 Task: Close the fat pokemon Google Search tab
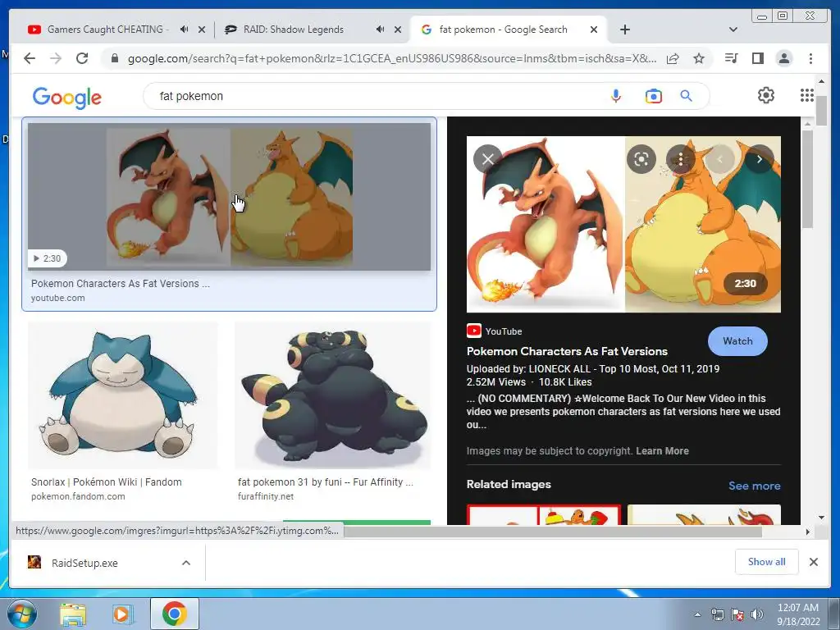[x=594, y=30]
